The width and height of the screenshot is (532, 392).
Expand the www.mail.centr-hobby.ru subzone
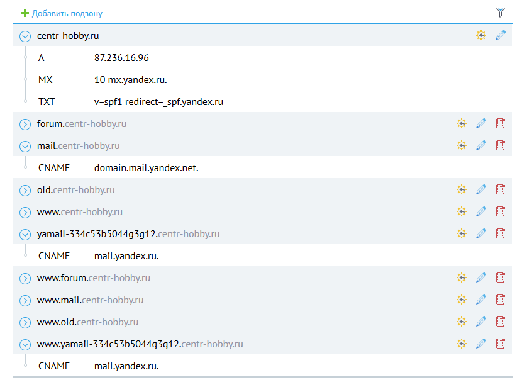pos(25,301)
